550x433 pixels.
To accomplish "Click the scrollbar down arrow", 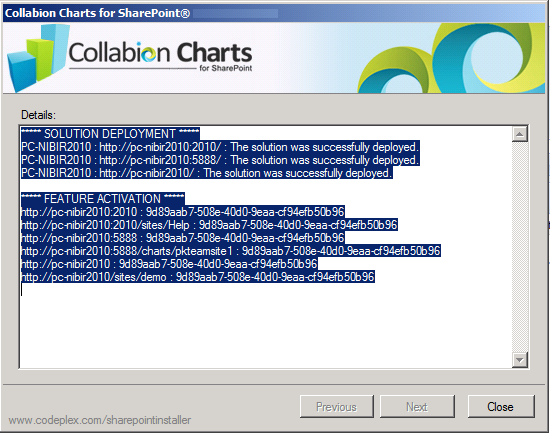I will tap(519, 360).
